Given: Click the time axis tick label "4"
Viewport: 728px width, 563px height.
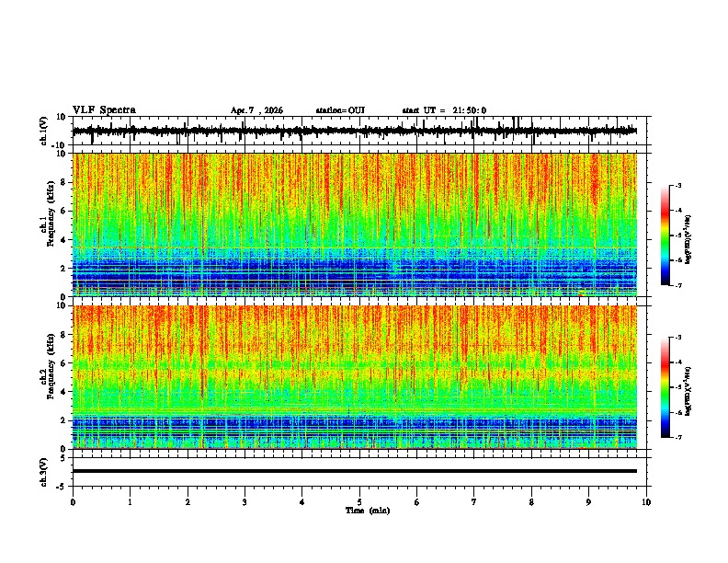Looking at the screenshot, I should pyautogui.click(x=302, y=502).
